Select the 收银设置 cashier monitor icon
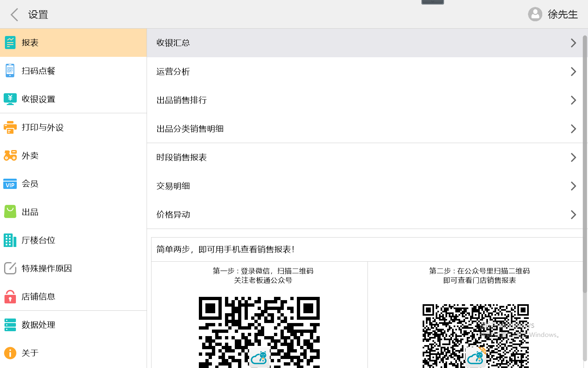The image size is (588, 368). pos(10,99)
